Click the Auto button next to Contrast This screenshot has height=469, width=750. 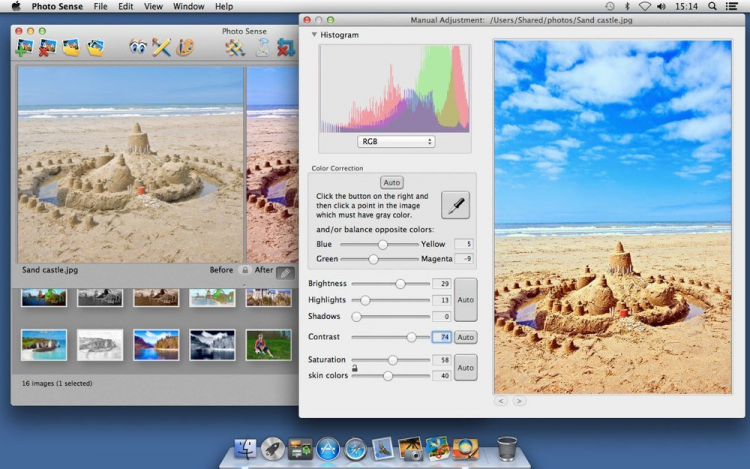click(466, 337)
